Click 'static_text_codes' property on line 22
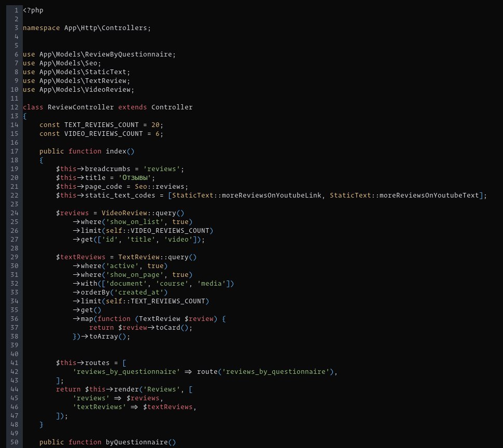This screenshot has width=503, height=448. [120, 195]
